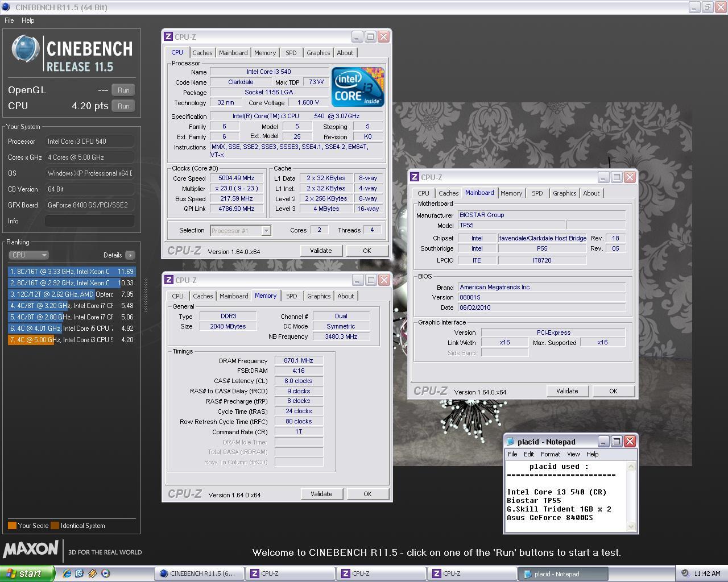Viewport: 728px width, 582px height.
Task: Expand the Ranking Details arrow
Action: [130, 255]
